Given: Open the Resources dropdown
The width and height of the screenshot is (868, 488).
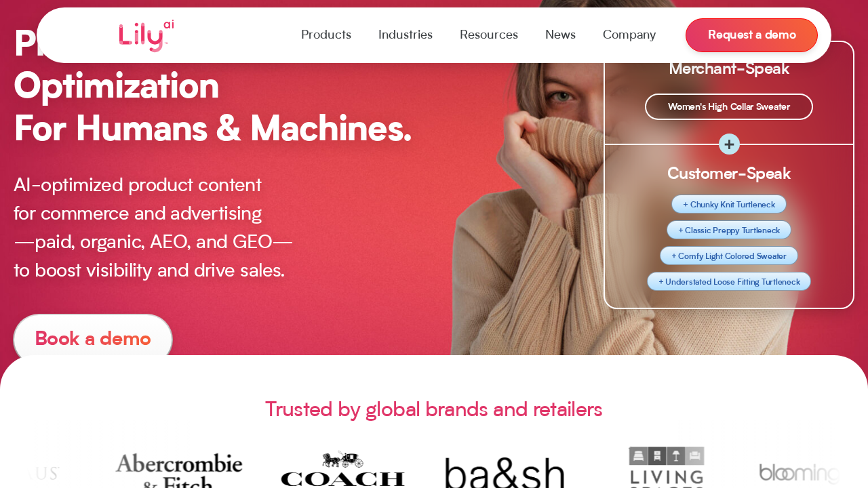Looking at the screenshot, I should coord(489,35).
